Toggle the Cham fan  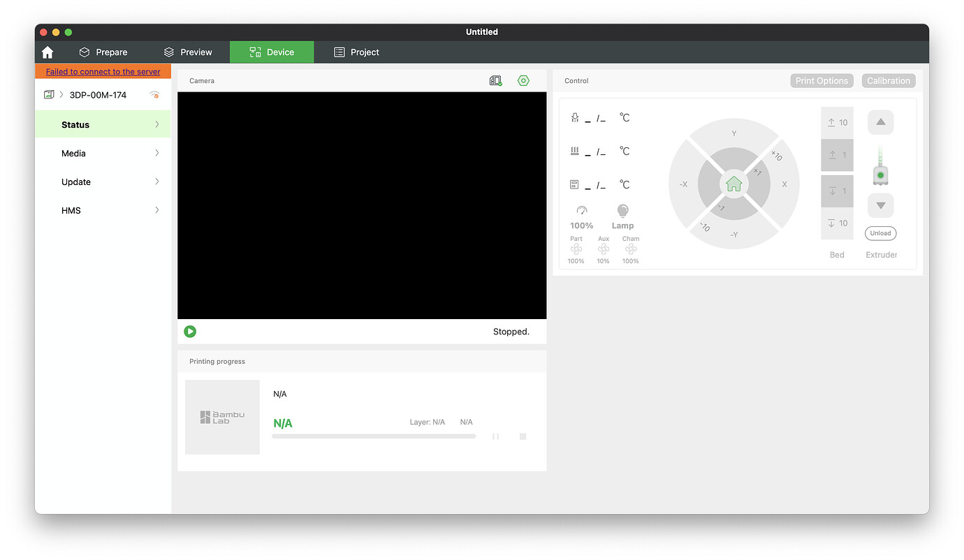point(631,249)
